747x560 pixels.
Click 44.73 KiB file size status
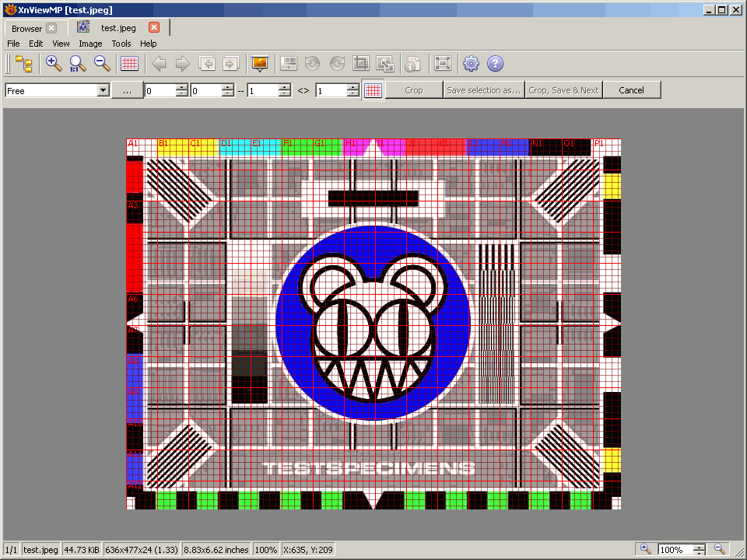[82, 550]
